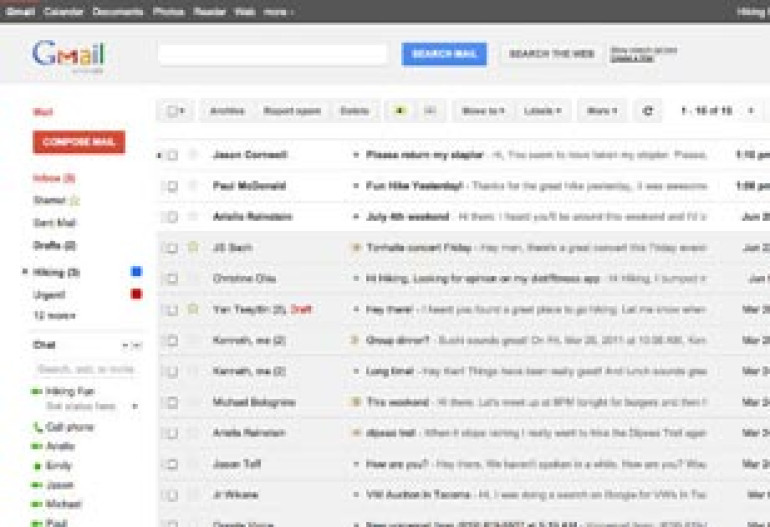Select the Paul McDonald email checkbox
The height and width of the screenshot is (527, 770).
coord(172,186)
